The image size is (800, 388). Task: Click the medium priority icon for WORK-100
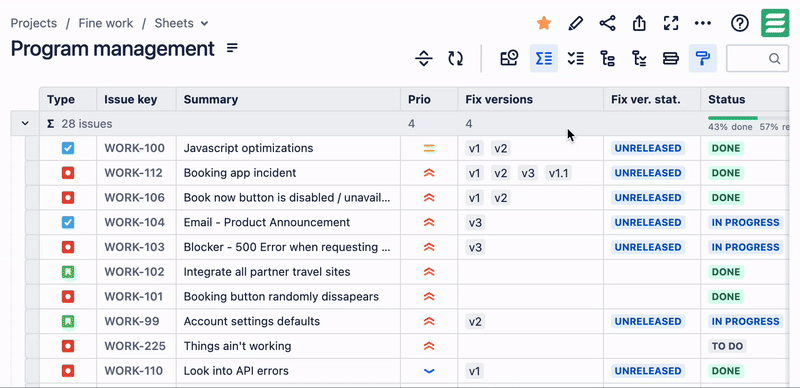pyautogui.click(x=429, y=148)
